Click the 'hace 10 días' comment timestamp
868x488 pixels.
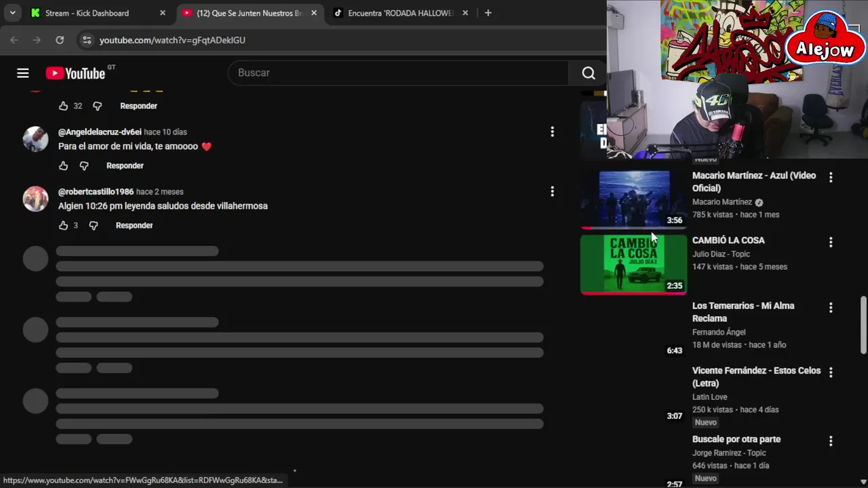(x=165, y=132)
